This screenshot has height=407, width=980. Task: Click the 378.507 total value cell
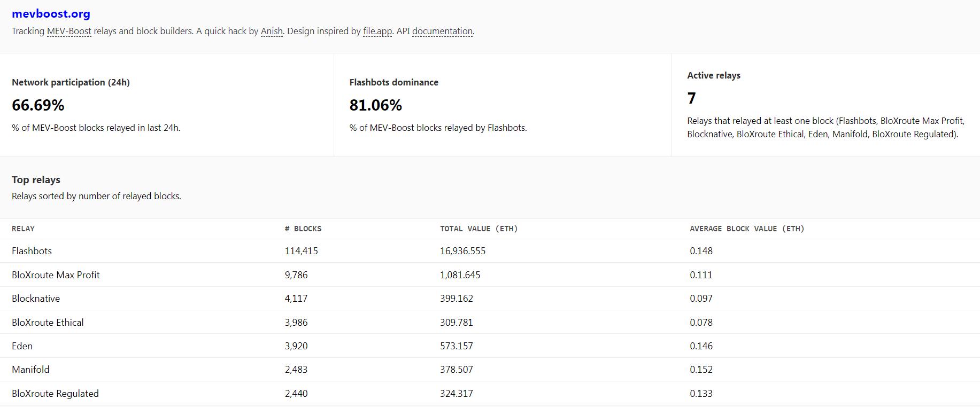point(457,370)
